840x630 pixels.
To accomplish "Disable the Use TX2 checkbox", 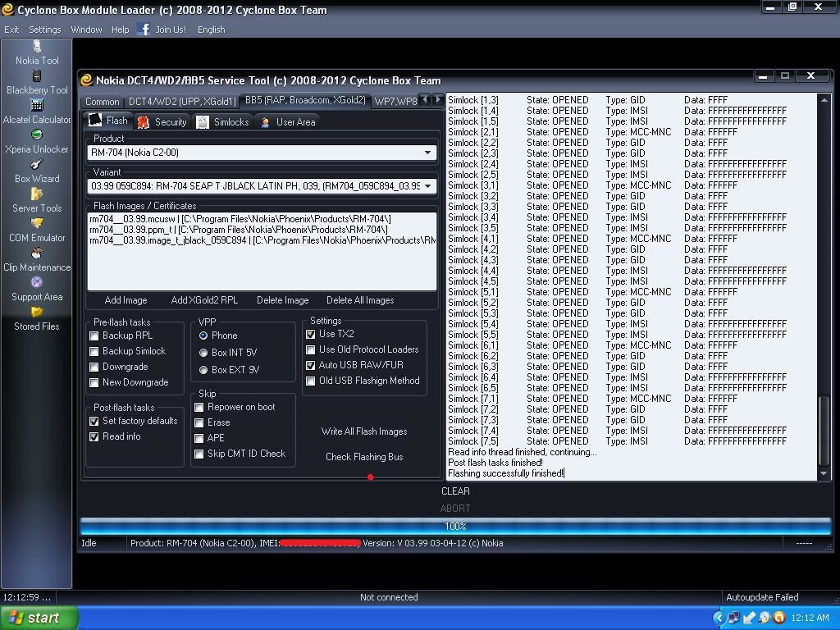I will [x=311, y=335].
